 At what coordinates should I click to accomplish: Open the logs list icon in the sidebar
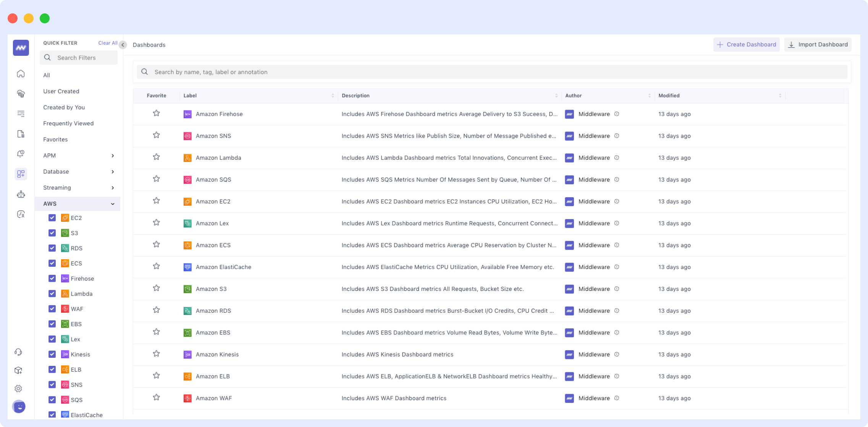click(21, 114)
